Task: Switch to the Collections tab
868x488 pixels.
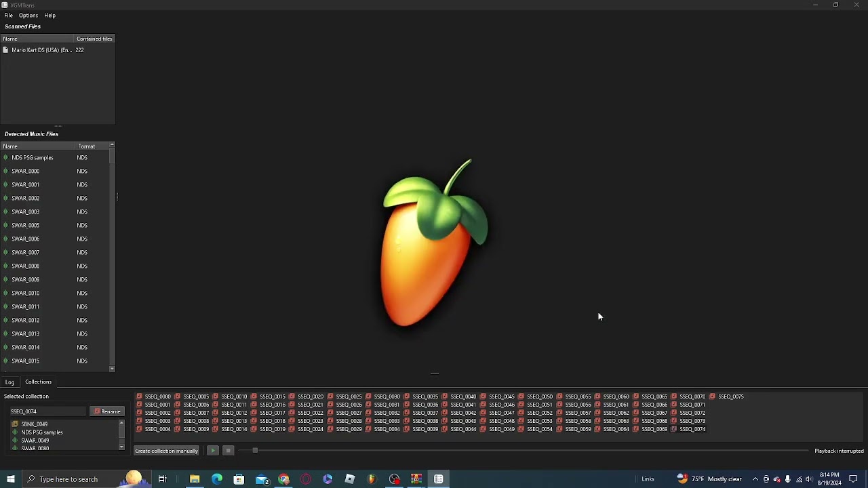Action: point(39,382)
